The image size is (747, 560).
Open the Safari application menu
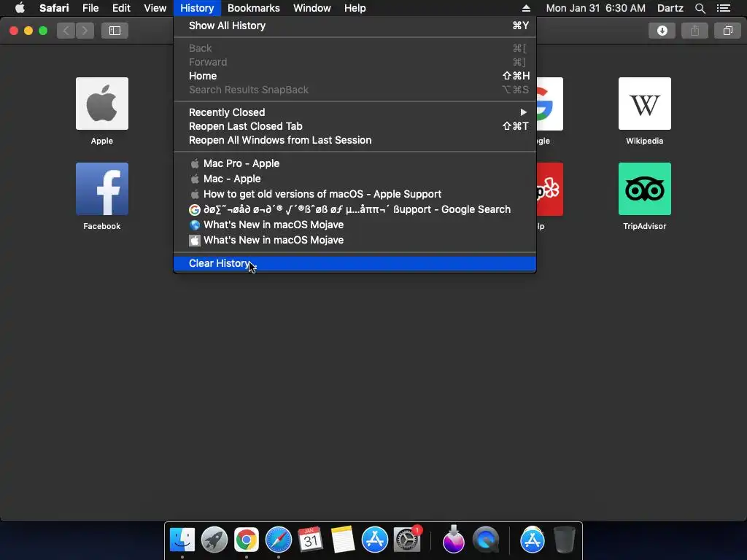coord(54,8)
